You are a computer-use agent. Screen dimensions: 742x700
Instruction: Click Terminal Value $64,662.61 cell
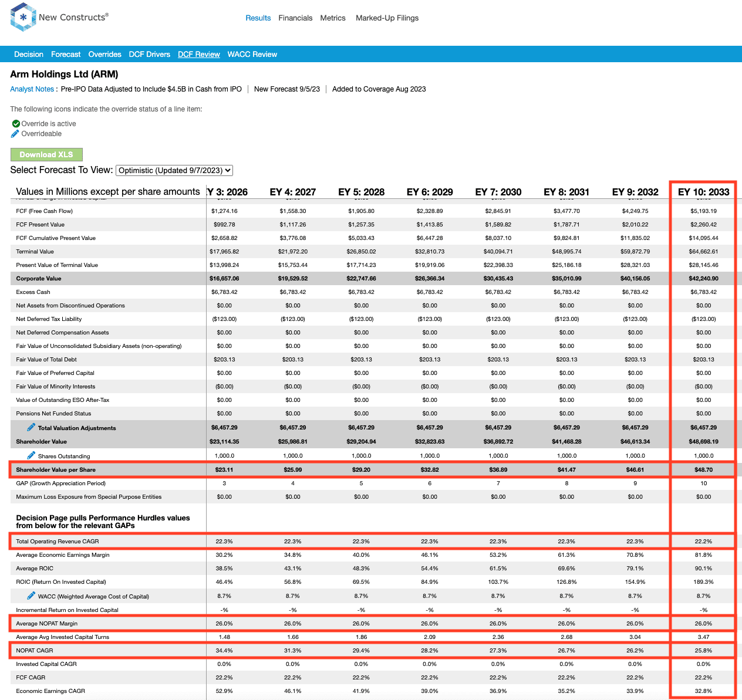tap(704, 251)
